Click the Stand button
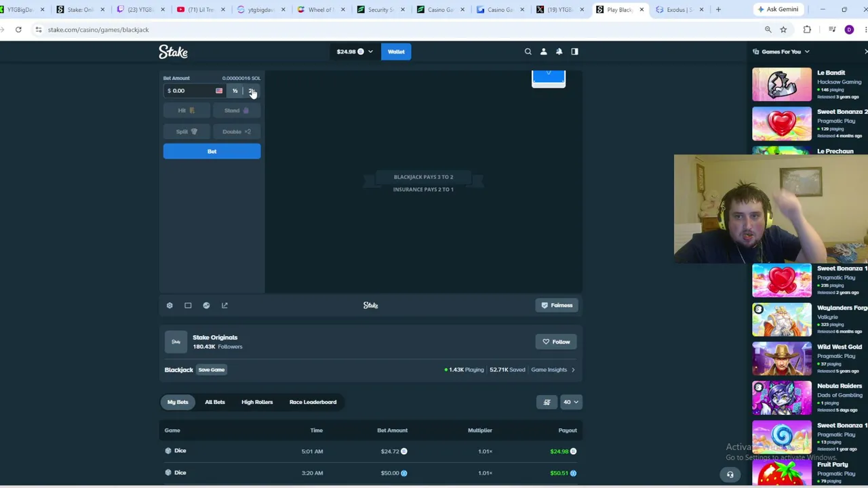Viewport: 868px width, 488px height. (237, 110)
